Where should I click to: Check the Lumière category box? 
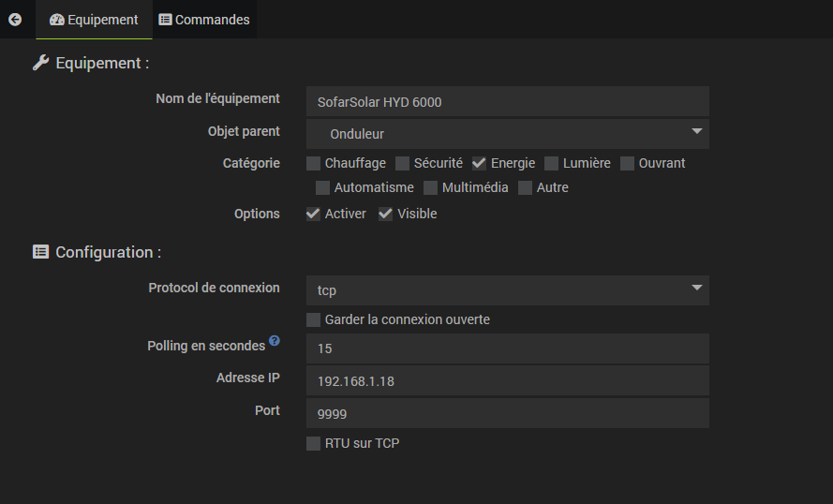coord(552,164)
